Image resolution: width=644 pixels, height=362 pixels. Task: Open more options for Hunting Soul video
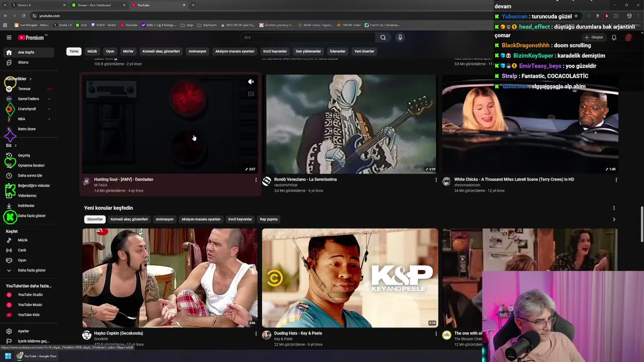pos(256,180)
